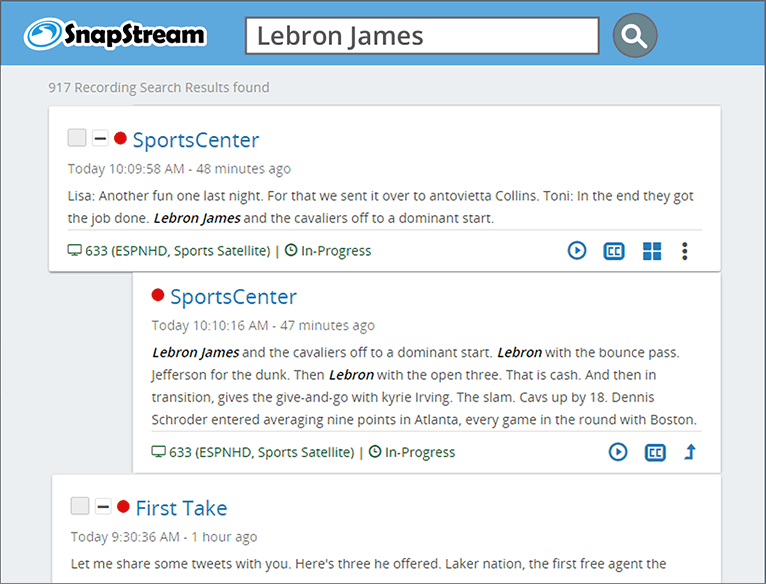This screenshot has height=584, width=766.
Task: Play the 10:10:16 AM SportsCenter recording
Action: tap(618, 452)
